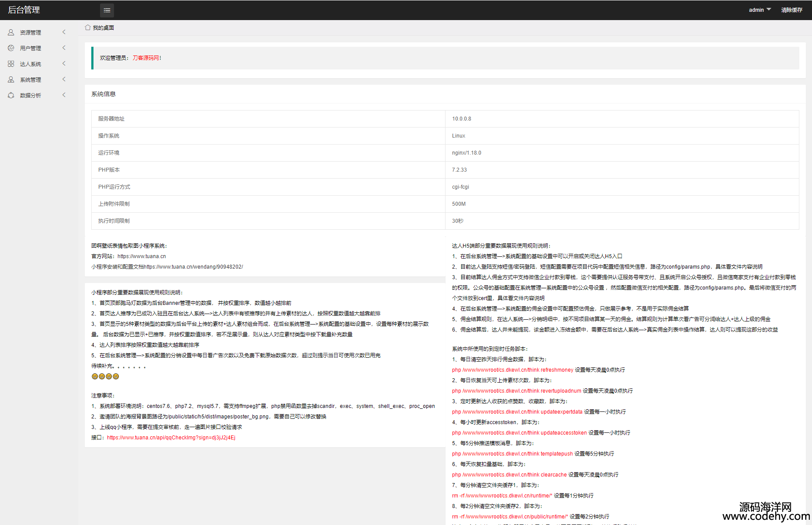Expand 系统管理 menu chevron
This screenshot has height=525, width=812.
tap(64, 79)
